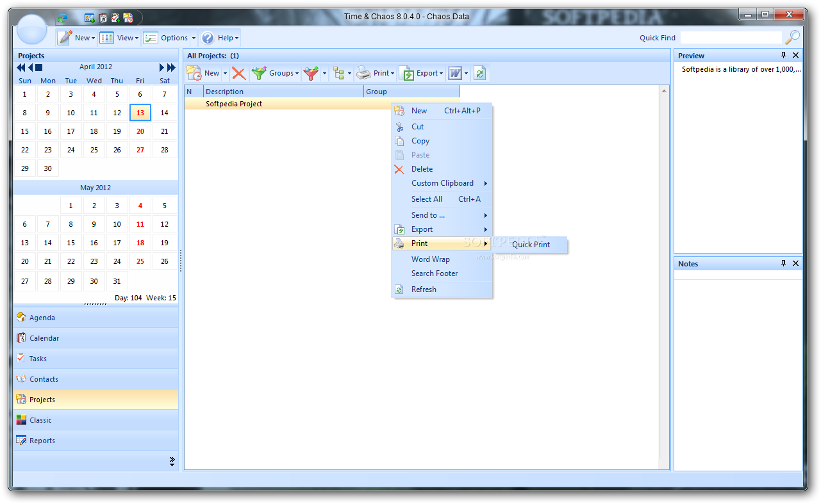
Task: Close the Preview panel
Action: coord(796,55)
